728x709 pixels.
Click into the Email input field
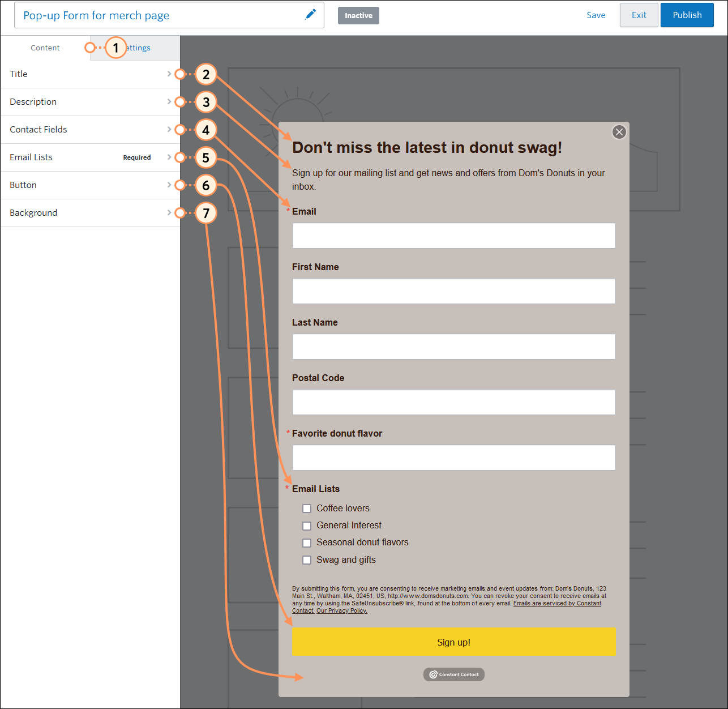point(454,236)
